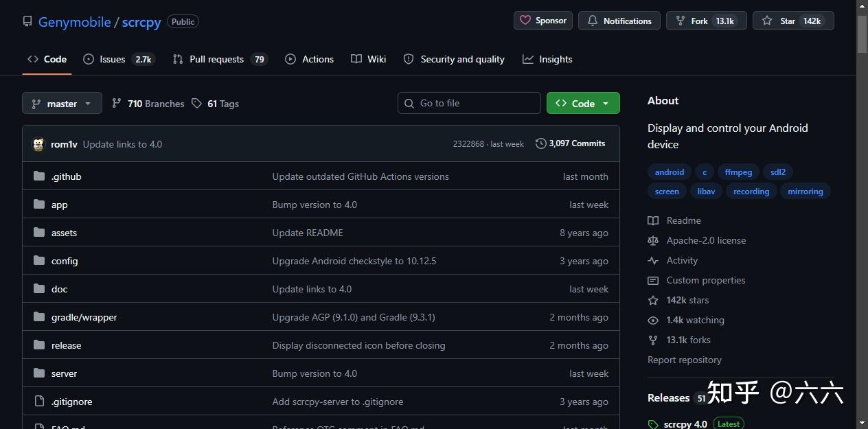Select the screen topic tag
The height and width of the screenshot is (429, 868).
667,192
